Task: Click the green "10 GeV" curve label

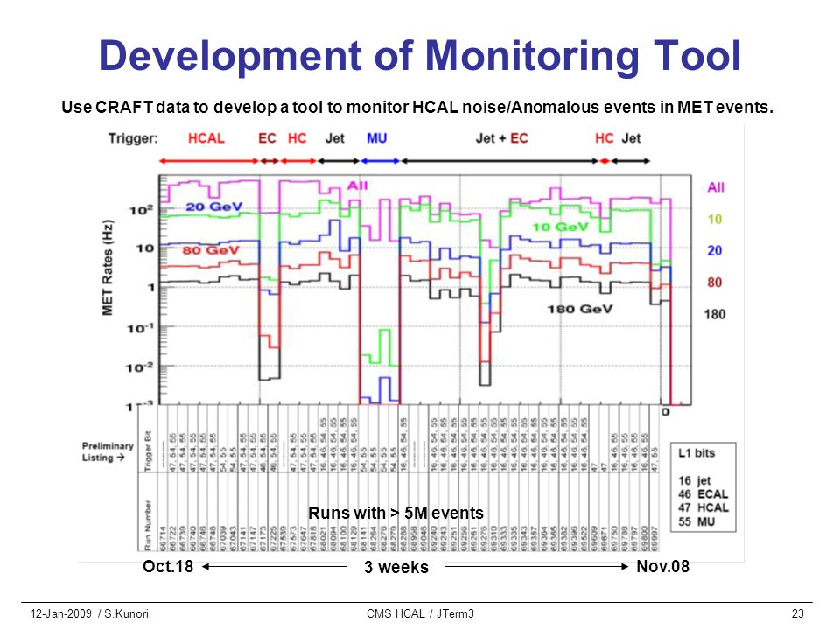Action: (x=560, y=227)
